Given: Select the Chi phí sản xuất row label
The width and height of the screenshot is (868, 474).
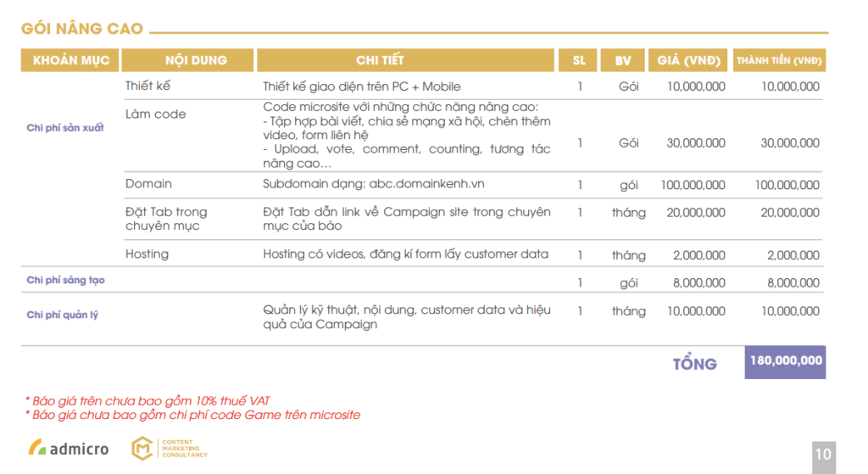Looking at the screenshot, I should coord(65,128).
